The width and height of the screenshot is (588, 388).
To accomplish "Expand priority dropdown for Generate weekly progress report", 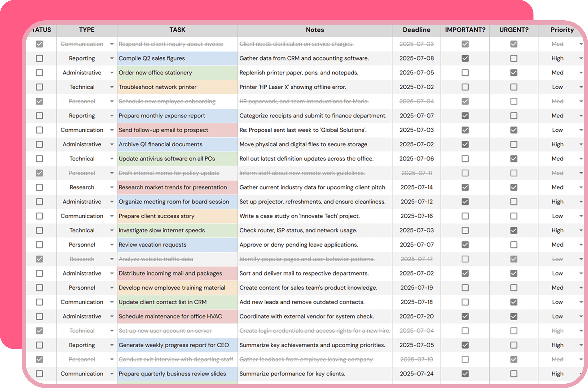I will (581, 345).
